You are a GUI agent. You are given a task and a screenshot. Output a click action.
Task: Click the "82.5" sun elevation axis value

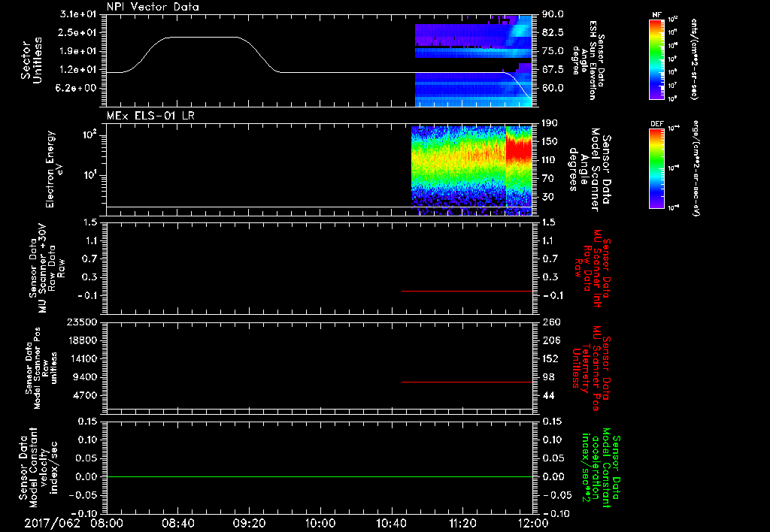553,32
